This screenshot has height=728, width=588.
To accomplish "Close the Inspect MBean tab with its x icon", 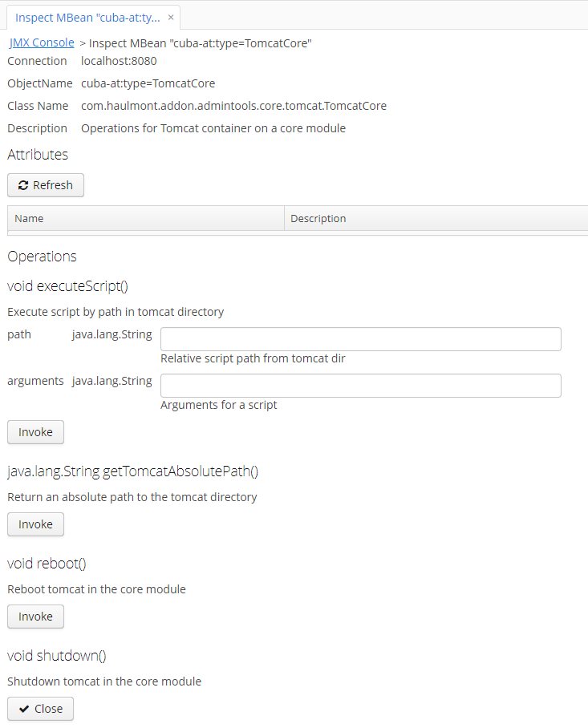I will coord(171,18).
